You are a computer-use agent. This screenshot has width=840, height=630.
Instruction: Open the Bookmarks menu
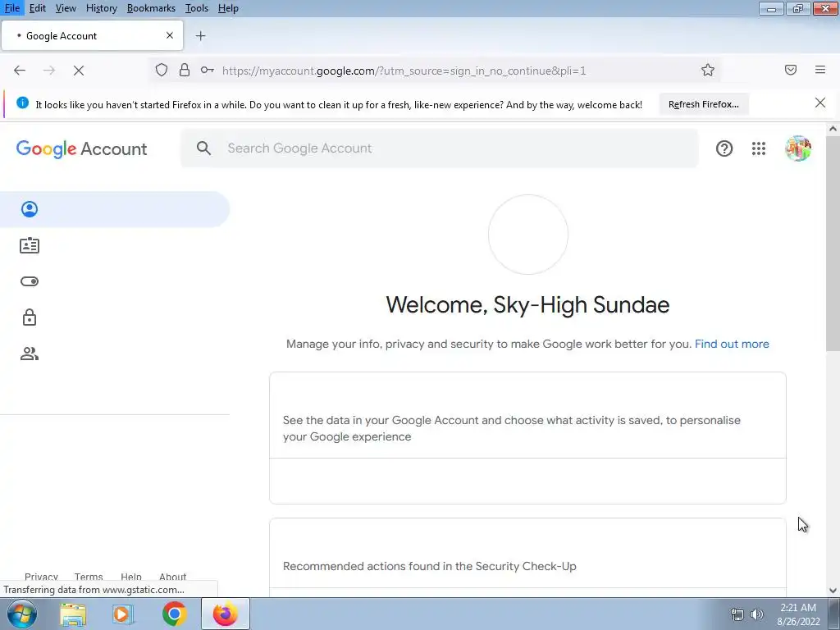(151, 8)
